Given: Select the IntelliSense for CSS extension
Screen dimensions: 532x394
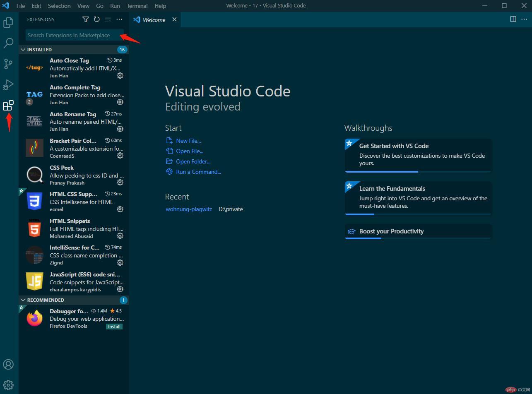Looking at the screenshot, I should tap(74, 255).
